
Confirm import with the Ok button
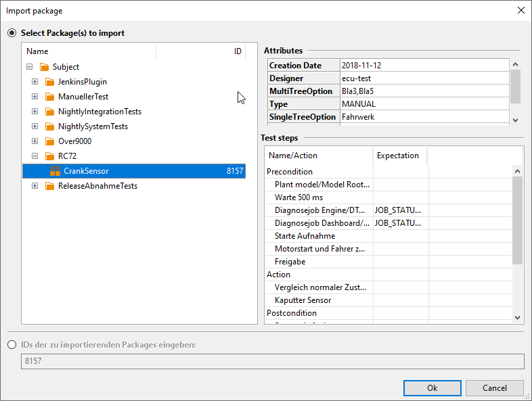click(433, 388)
